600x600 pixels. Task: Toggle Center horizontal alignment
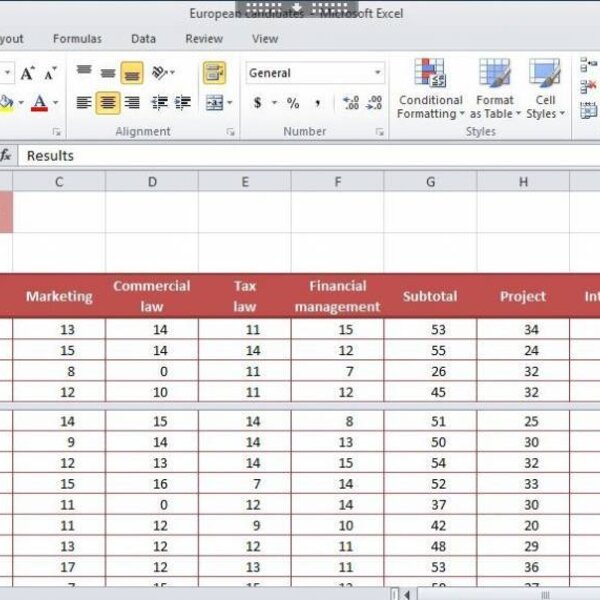108,103
